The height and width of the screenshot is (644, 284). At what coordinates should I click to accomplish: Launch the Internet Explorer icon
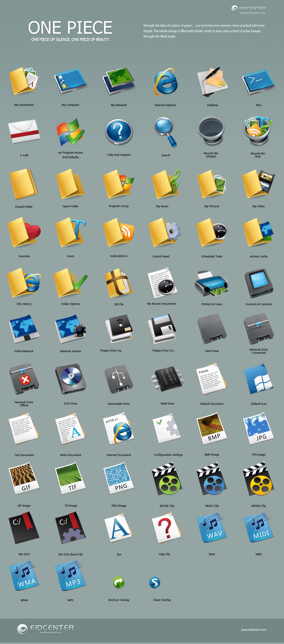pos(166,81)
